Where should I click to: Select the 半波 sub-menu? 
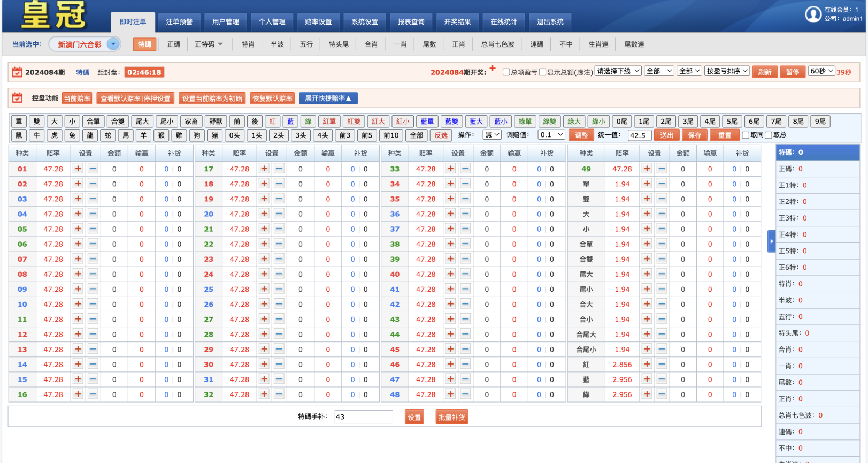coord(277,44)
